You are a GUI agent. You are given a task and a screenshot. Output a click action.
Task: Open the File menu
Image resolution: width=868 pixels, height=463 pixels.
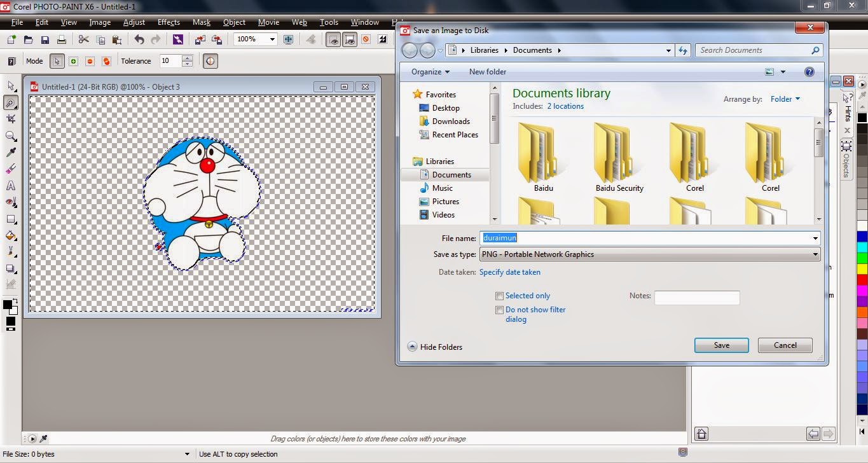[x=17, y=22]
